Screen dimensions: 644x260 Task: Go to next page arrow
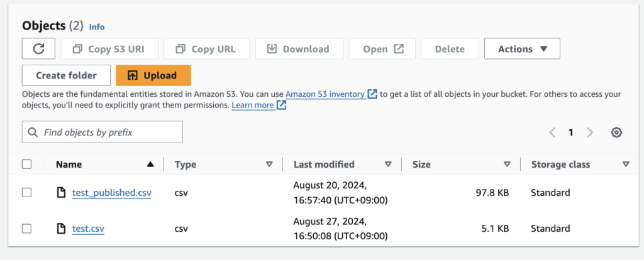tap(590, 133)
